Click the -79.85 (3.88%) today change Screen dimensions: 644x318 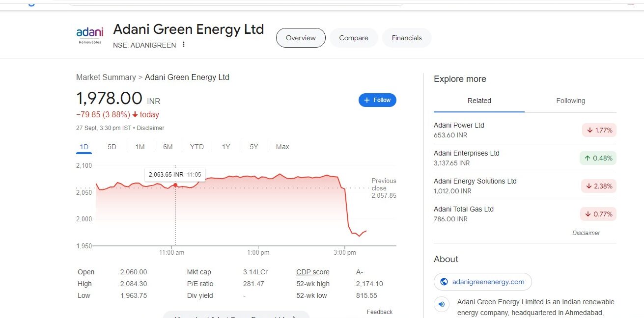[117, 114]
